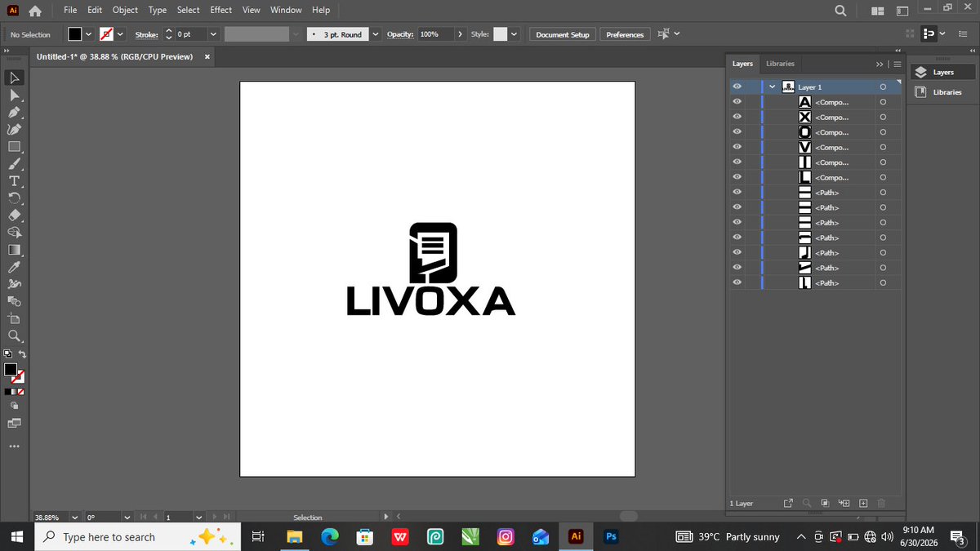
Task: Toggle visibility of the 'O' compound path
Action: coord(737,132)
